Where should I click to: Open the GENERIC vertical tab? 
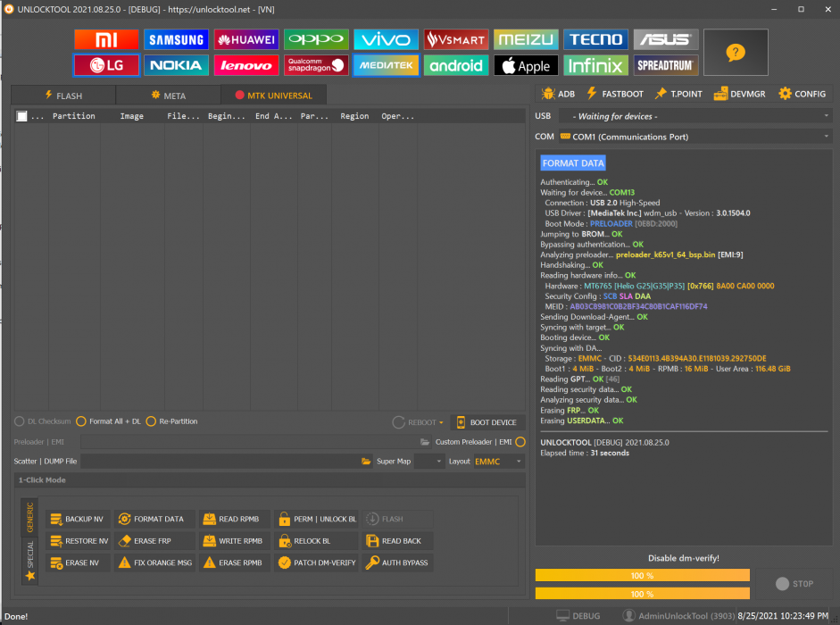(29, 517)
